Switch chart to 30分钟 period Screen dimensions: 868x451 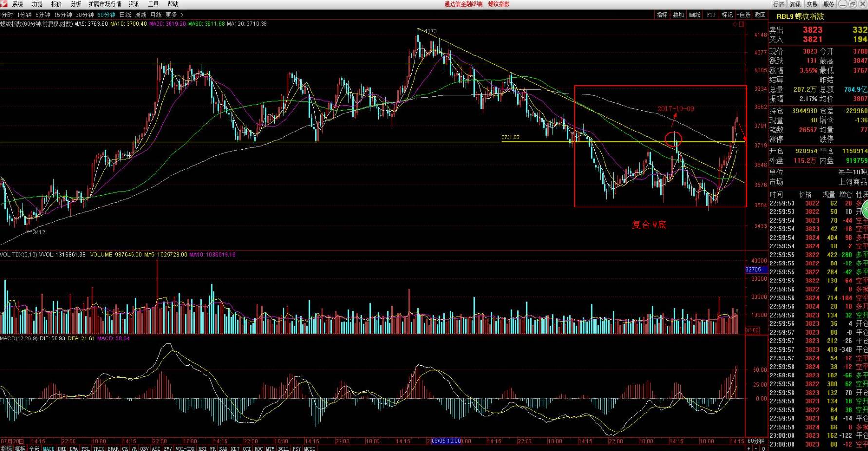point(85,15)
